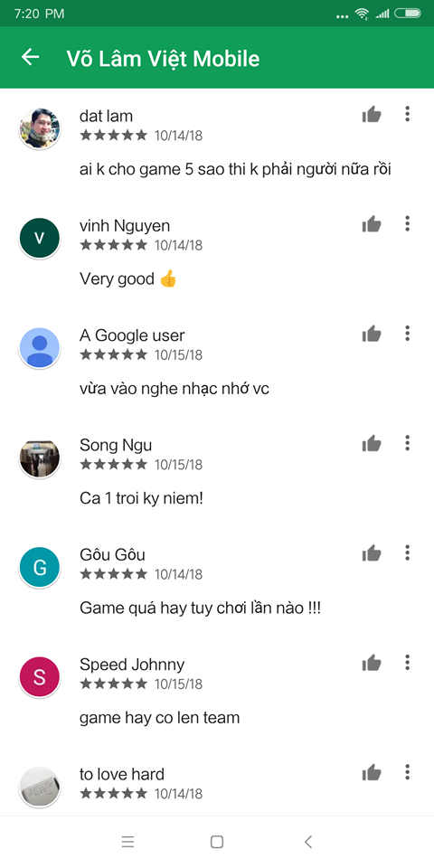This screenshot has height=868, width=434.
Task: Open overflow menu for to love hard
Action: point(408,771)
